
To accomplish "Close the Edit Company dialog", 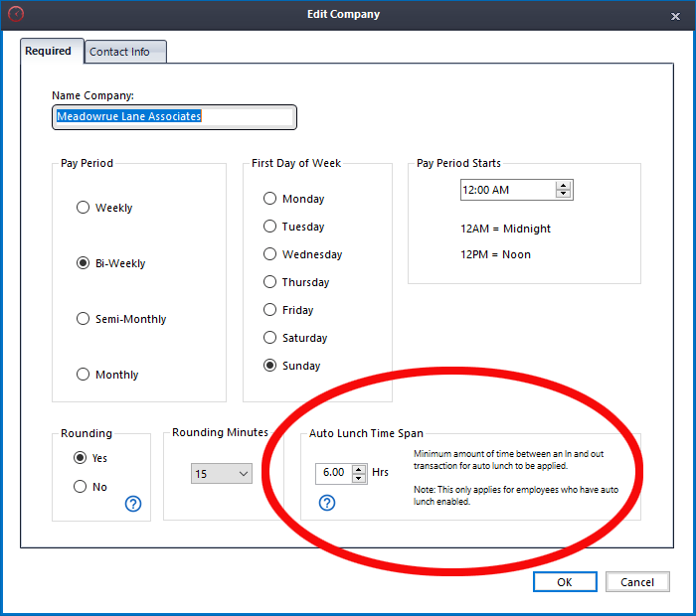I will (675, 15).
